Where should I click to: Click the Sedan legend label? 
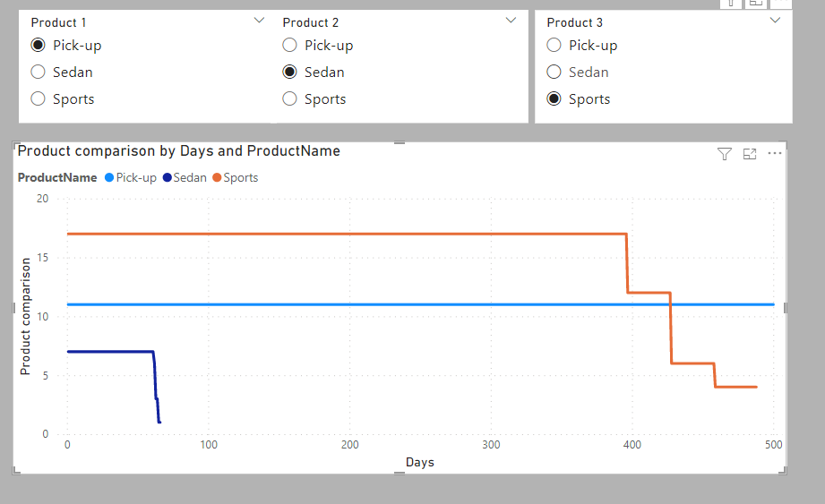(190, 177)
